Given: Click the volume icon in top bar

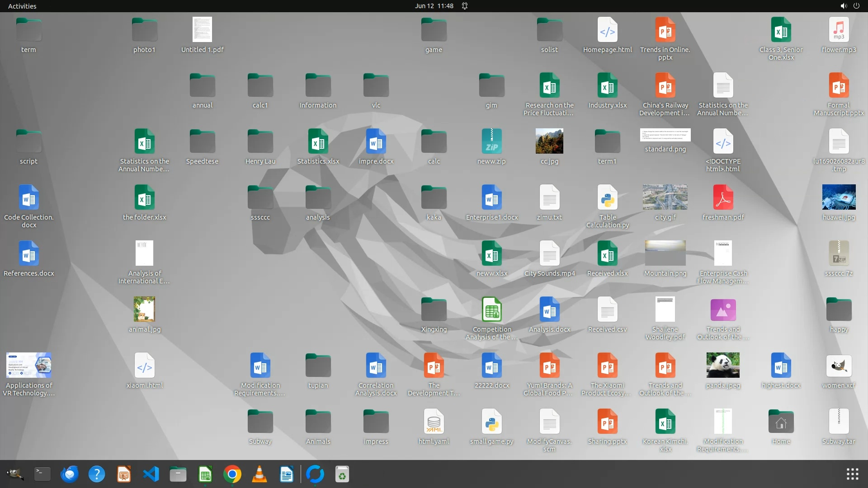Looking at the screenshot, I should point(843,6).
